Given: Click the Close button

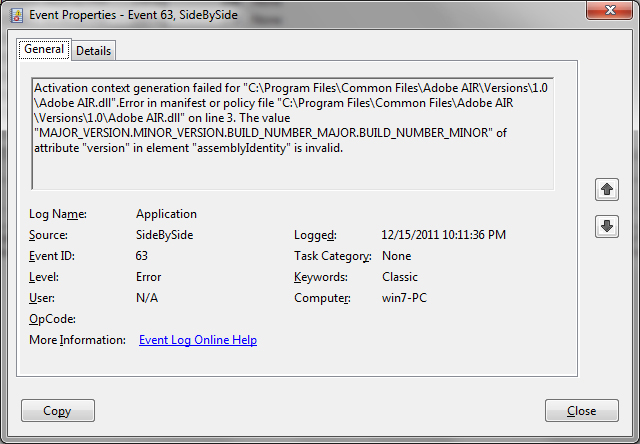Looking at the screenshot, I should tap(582, 411).
